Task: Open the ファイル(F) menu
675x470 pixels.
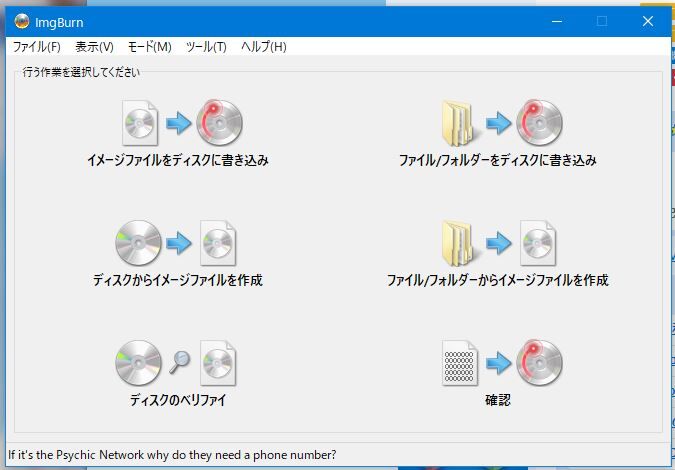Action: click(x=37, y=46)
